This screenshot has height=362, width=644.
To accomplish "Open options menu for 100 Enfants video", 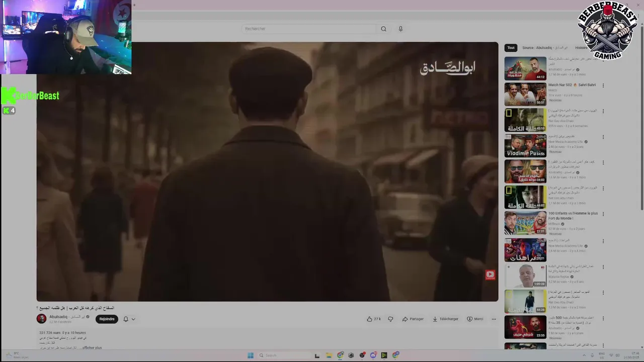I will tap(603, 214).
